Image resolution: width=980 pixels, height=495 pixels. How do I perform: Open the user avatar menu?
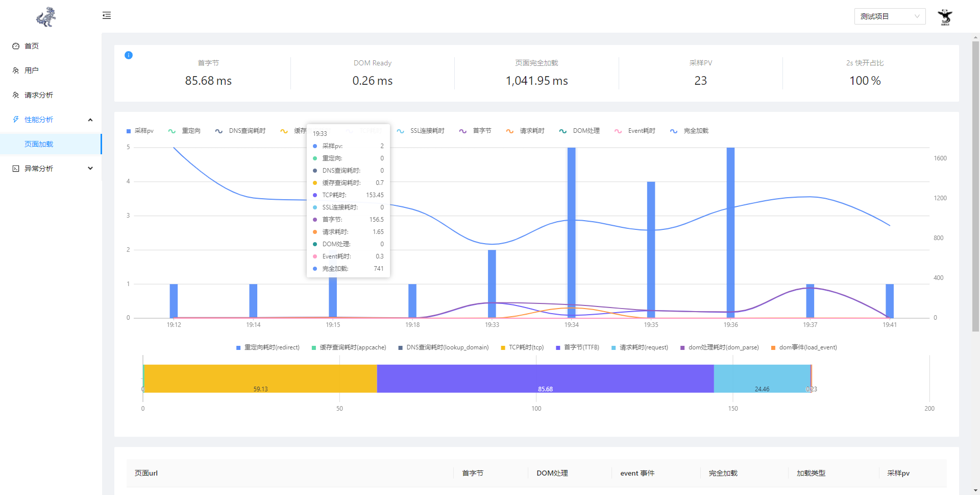pyautogui.click(x=945, y=17)
